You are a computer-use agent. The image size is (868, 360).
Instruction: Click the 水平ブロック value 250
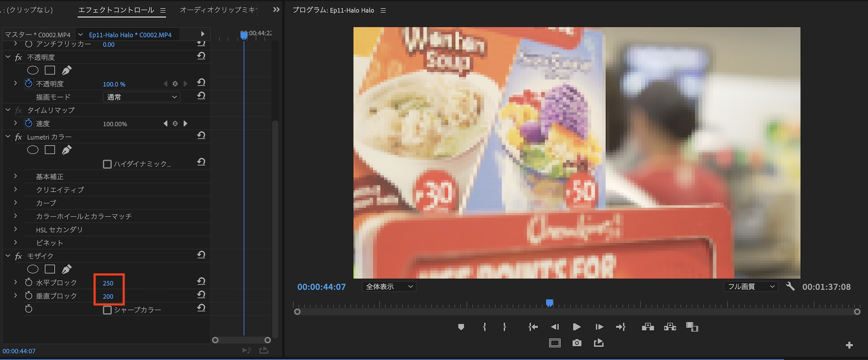(x=108, y=283)
